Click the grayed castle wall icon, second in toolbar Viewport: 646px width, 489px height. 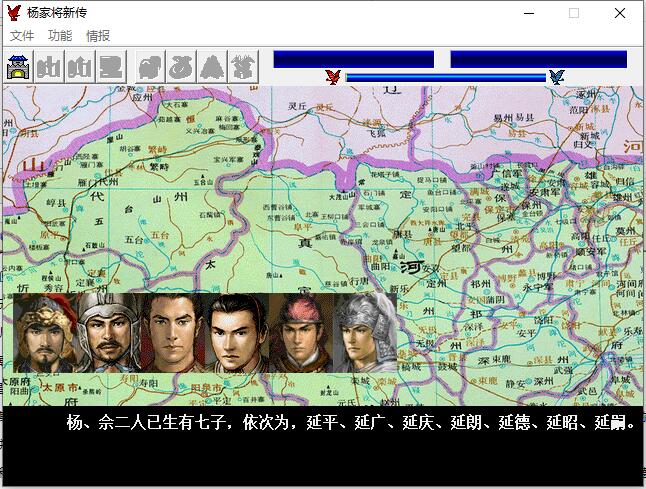(x=49, y=67)
